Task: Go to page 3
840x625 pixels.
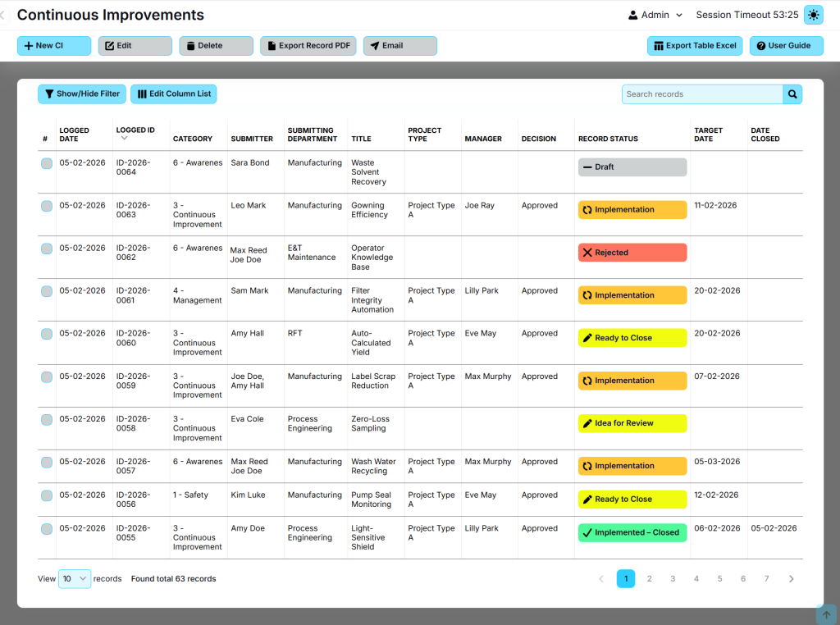Action: [673, 578]
